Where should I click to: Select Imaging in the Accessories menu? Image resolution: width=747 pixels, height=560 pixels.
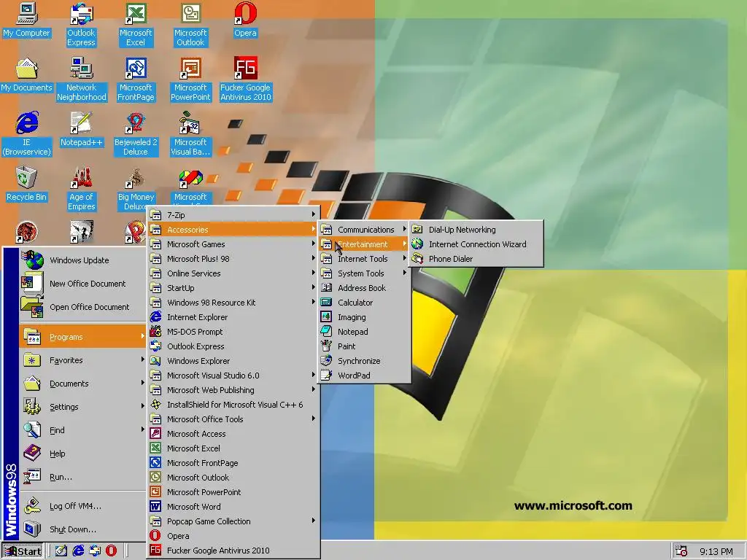point(365,317)
